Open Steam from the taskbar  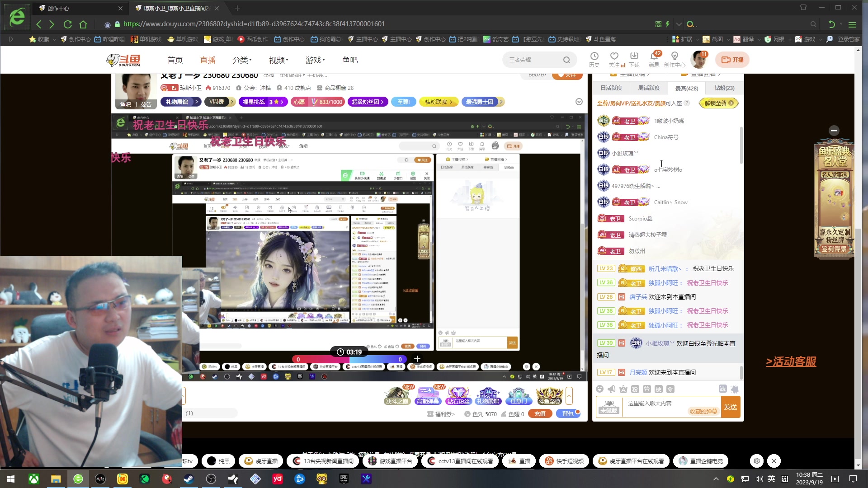[x=189, y=479]
